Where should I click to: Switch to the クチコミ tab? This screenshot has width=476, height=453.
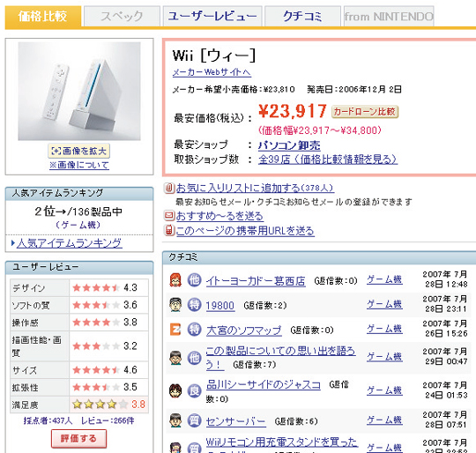pos(302,16)
